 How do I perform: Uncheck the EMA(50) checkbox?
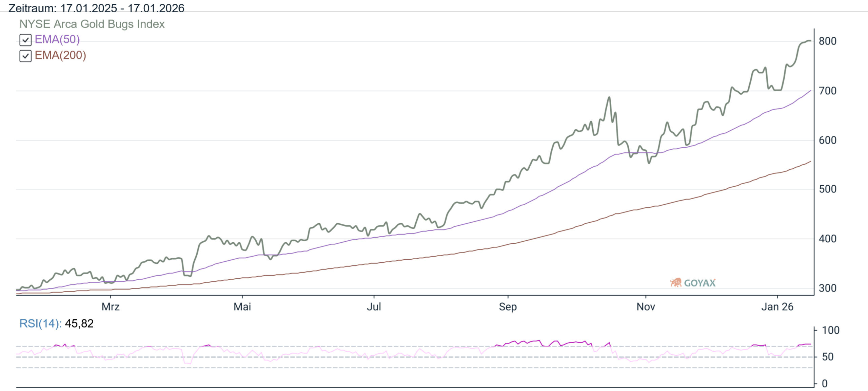pyautogui.click(x=25, y=40)
